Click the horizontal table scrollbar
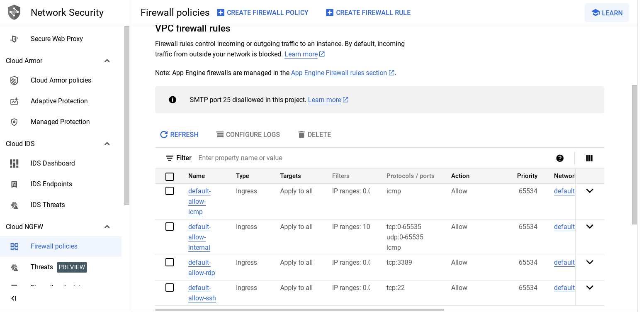This screenshot has height=312, width=644. 299,310
